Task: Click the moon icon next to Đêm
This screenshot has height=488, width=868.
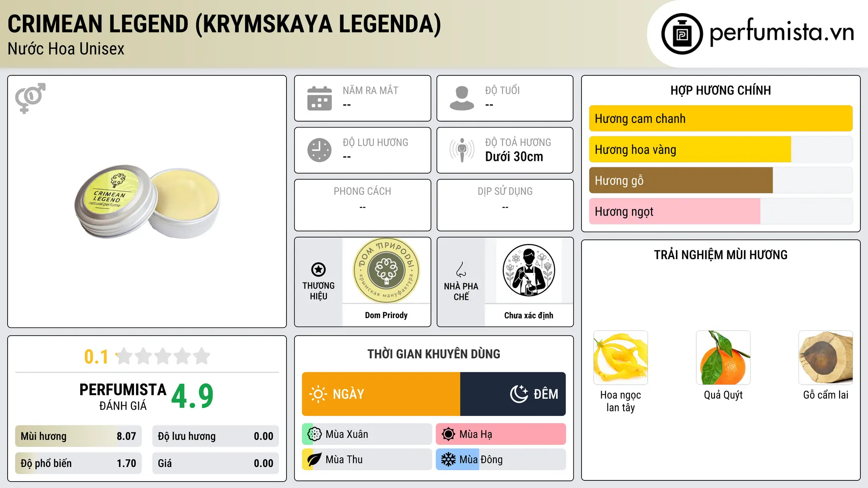Action: (x=519, y=394)
